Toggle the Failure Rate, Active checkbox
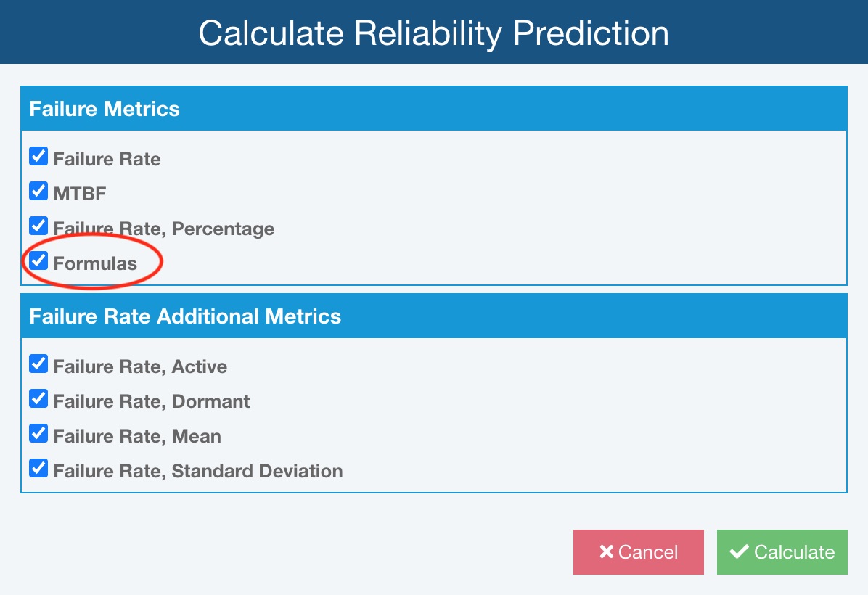The image size is (868, 595). (x=38, y=364)
